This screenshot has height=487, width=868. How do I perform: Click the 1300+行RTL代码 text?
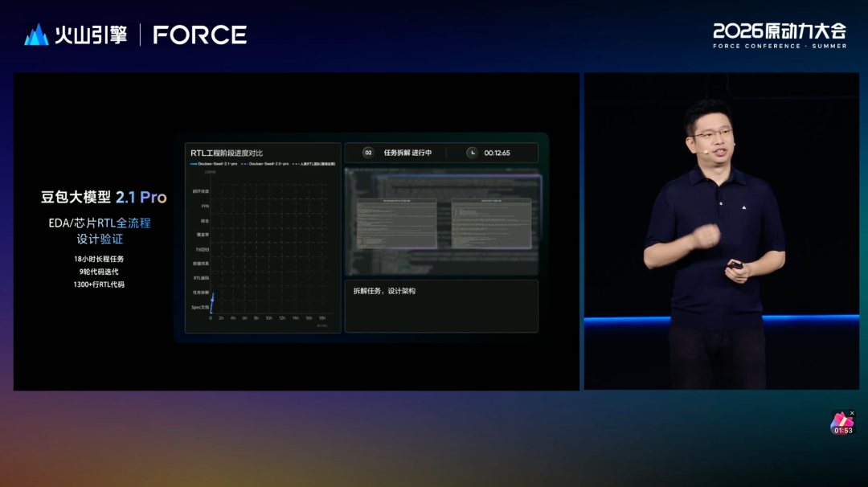99,284
